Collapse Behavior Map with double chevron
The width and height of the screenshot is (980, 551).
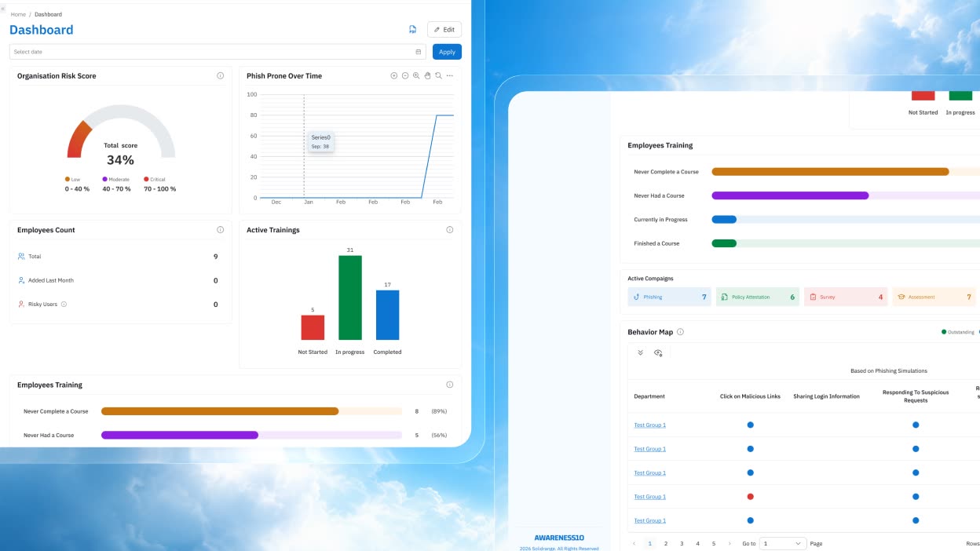[x=640, y=353]
